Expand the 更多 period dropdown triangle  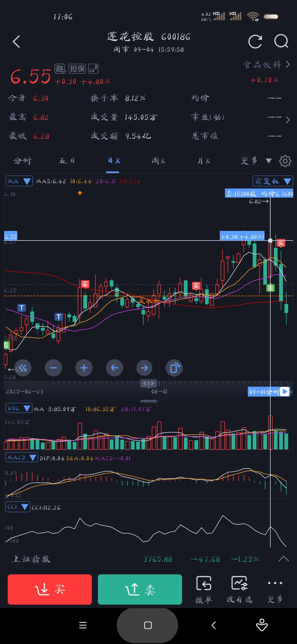point(269,161)
